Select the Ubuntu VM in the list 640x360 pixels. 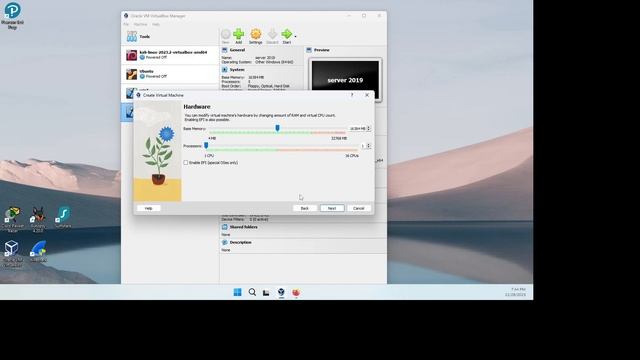tap(170, 74)
